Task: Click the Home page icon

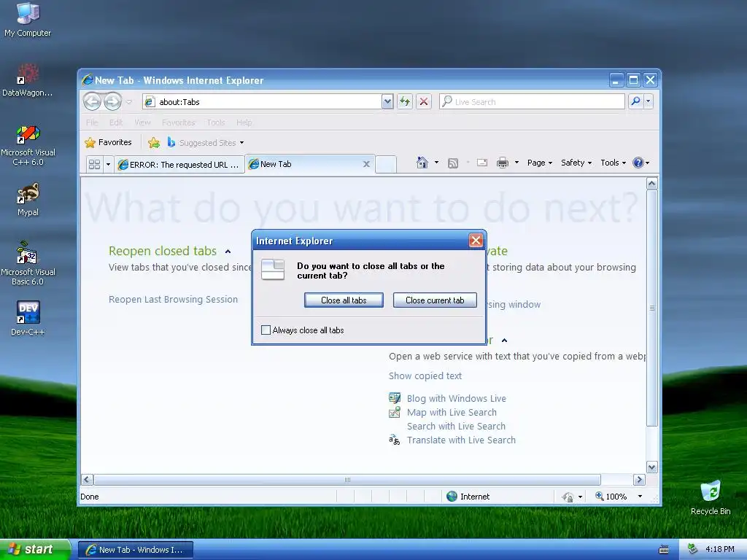Action: click(422, 163)
